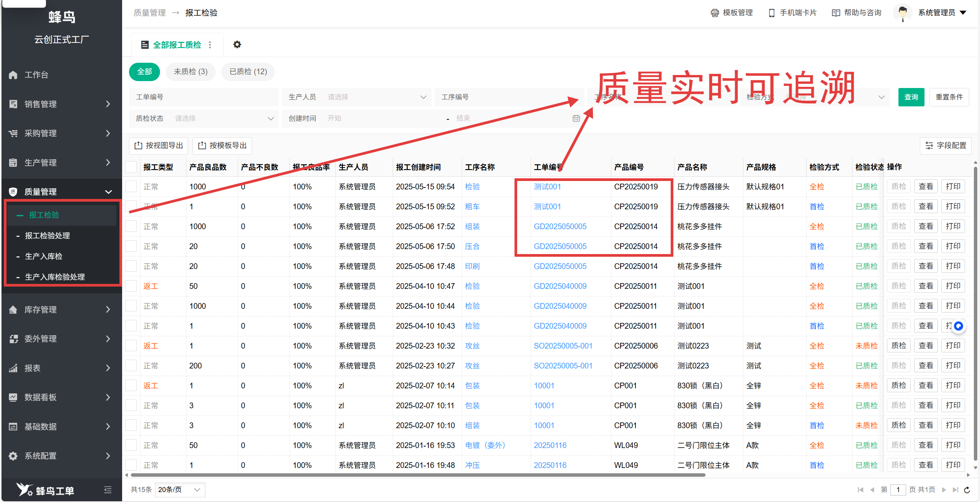980x502 pixels.
Task: Open the 生产人员 dropdown filter
Action: [356, 97]
